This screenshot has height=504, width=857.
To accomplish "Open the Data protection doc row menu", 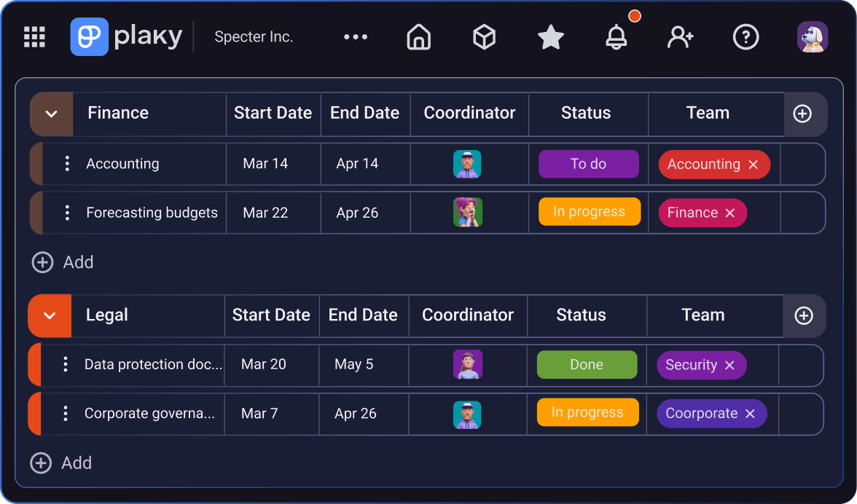I will (67, 365).
